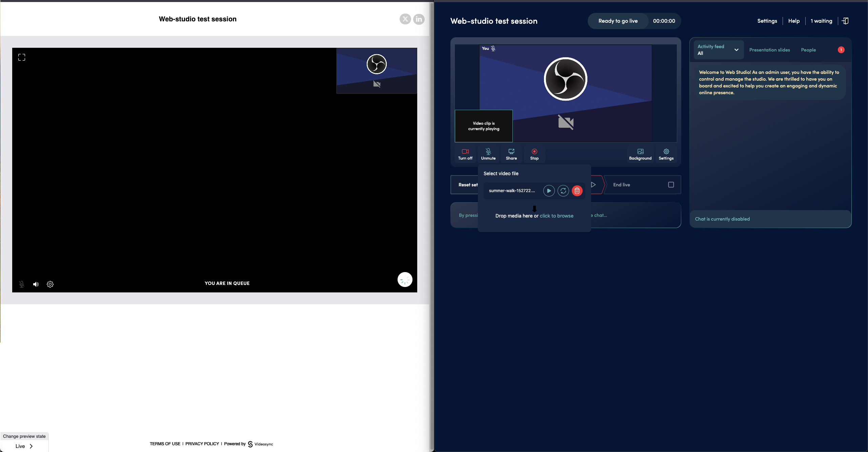This screenshot has width=868, height=452.
Task: Open the 1 waiting queue list
Action: pyautogui.click(x=821, y=21)
